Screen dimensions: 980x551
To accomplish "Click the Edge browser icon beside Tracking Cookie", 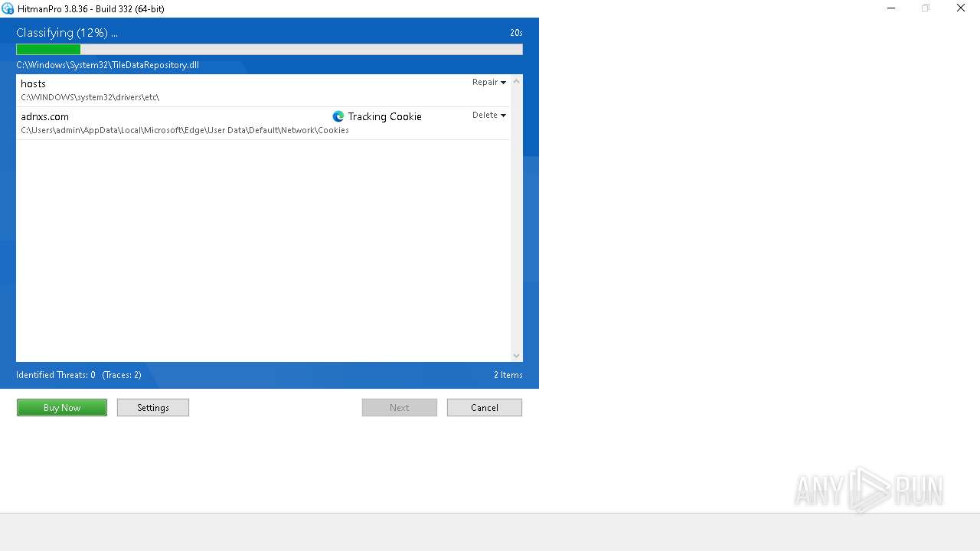I will (338, 116).
